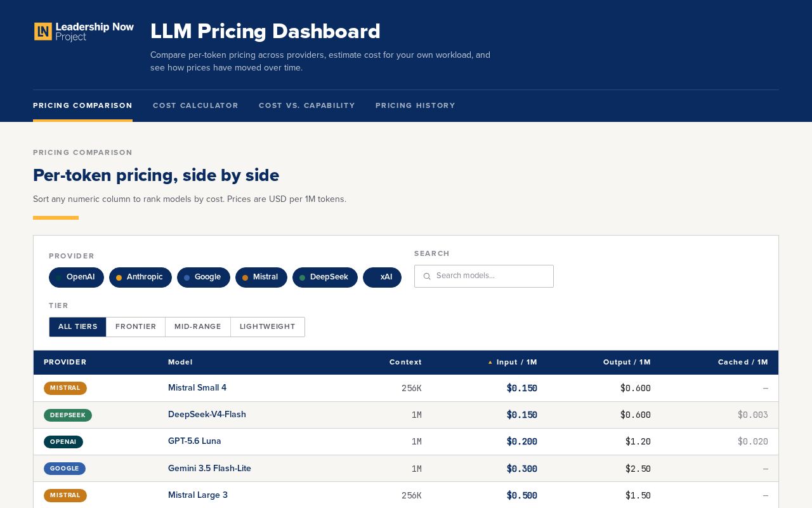Open the Cost vs. Capability tab
This screenshot has height=508, width=812.
pos(307,106)
